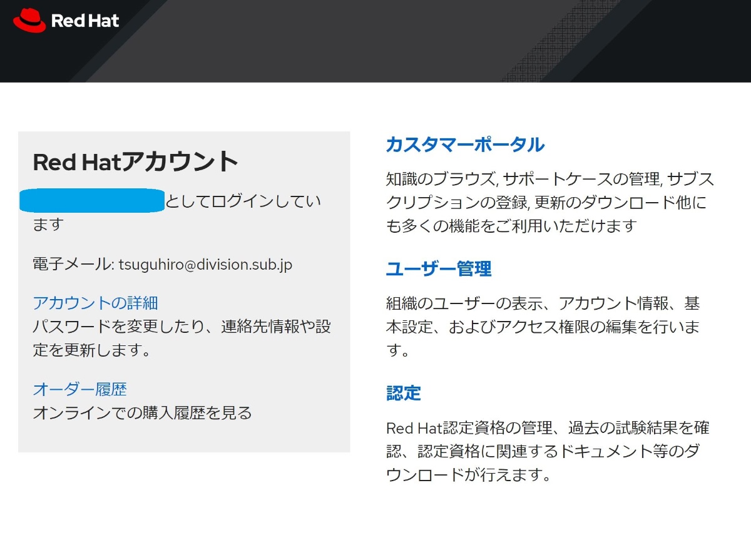Go to カスタマーポータル
This screenshot has height=560, width=751.
coord(465,145)
